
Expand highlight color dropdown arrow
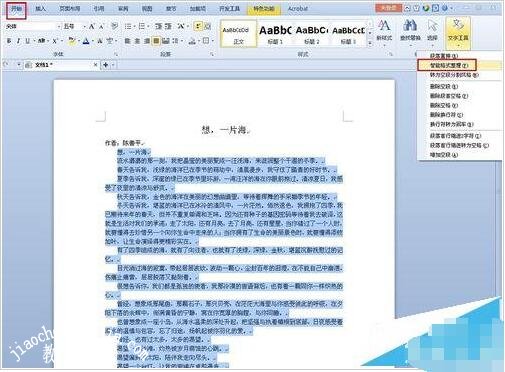click(x=79, y=41)
